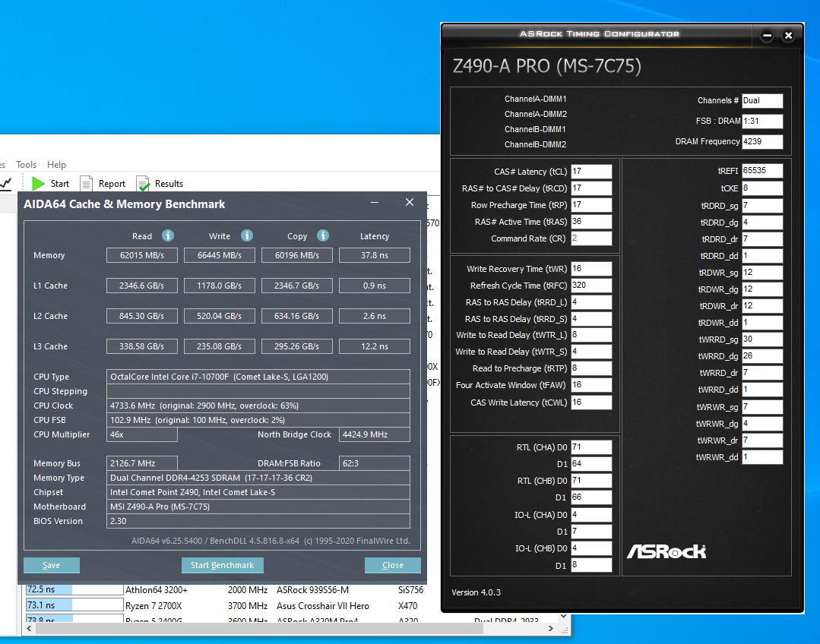Click the tRDRD_sg field
This screenshot has height=644, width=820.
(x=762, y=206)
